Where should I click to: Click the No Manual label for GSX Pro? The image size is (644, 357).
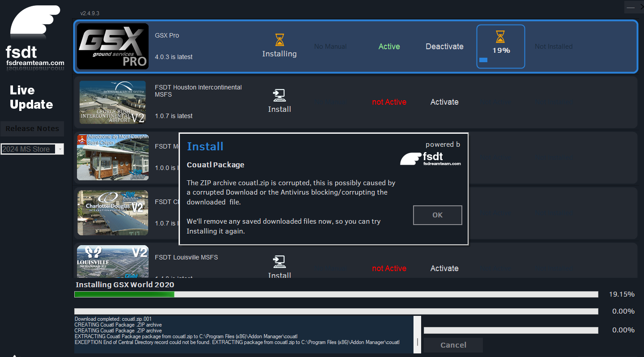tap(330, 47)
